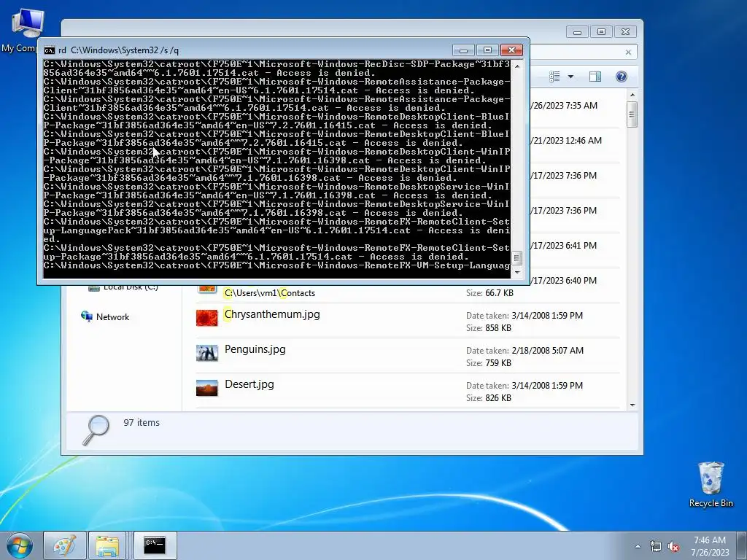
Task: Click the Desert.jpg thumbnail
Action: (x=206, y=388)
